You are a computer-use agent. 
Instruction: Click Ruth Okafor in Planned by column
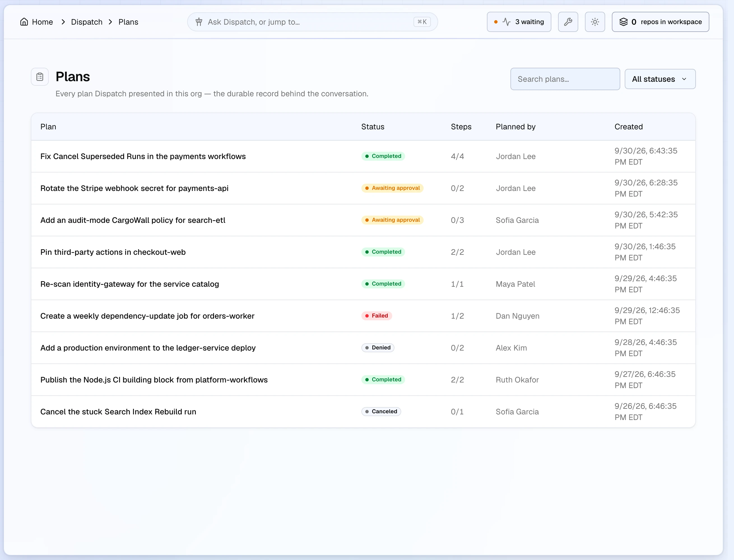pos(517,380)
